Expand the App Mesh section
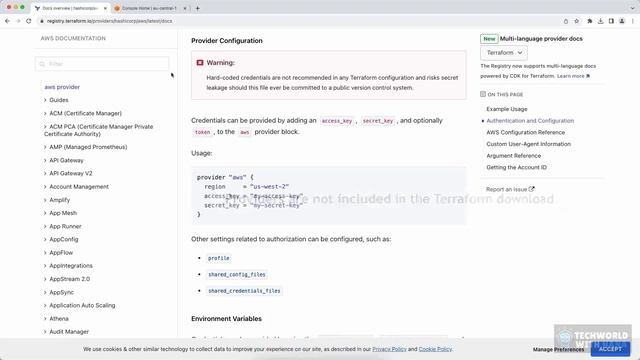The height and width of the screenshot is (360, 640). click(60, 213)
